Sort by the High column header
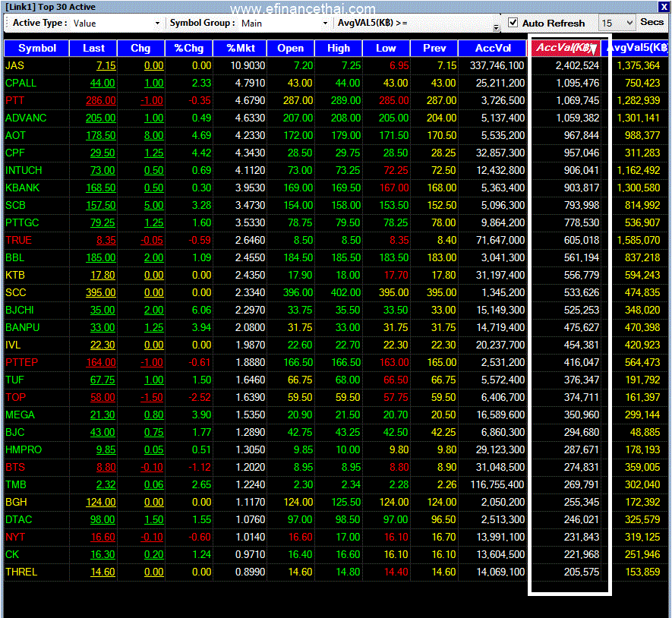This screenshot has width=672, height=618. [x=339, y=48]
